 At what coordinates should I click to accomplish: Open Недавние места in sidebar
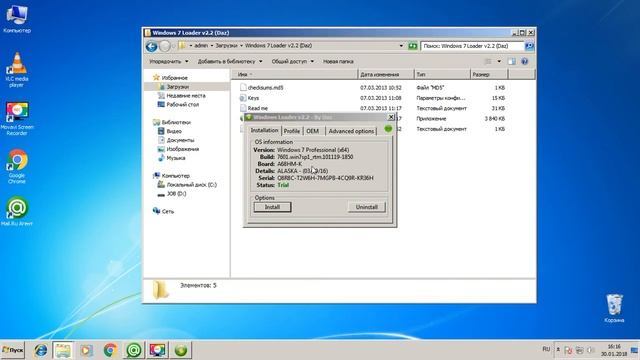[182, 96]
